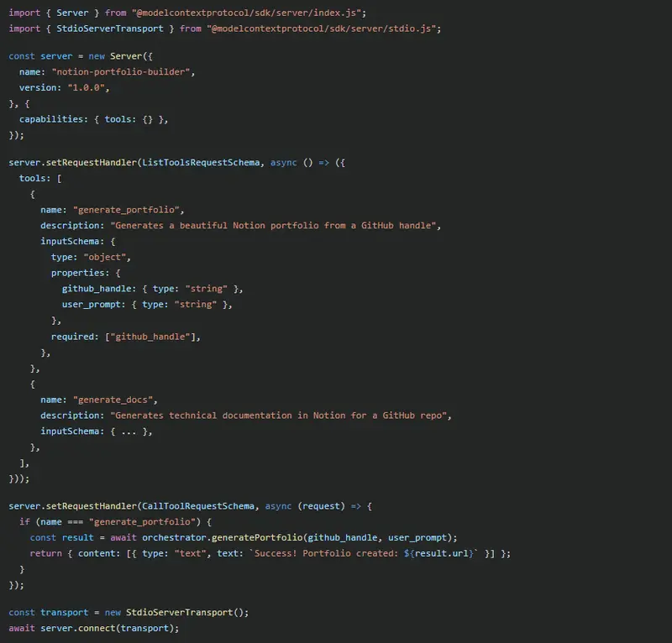Click the required: ["github_handle"] line
This screenshot has width=672, height=643.
pyautogui.click(x=125, y=337)
